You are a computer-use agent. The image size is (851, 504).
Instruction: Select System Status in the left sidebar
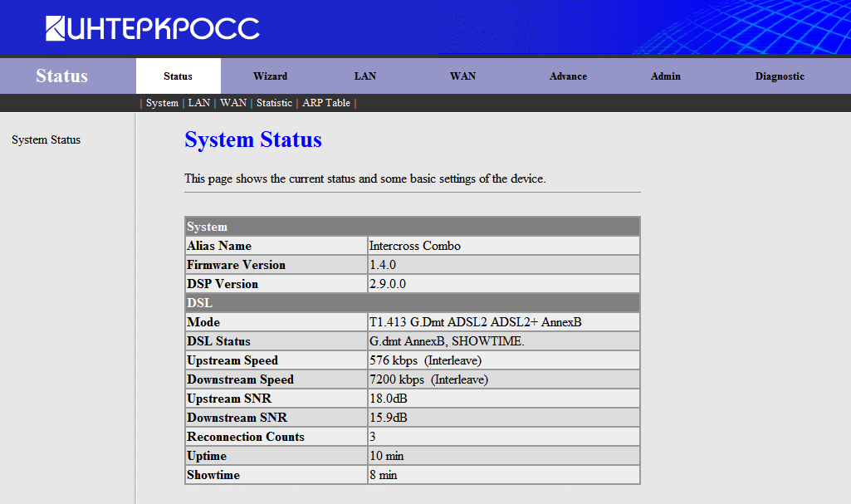click(x=46, y=140)
